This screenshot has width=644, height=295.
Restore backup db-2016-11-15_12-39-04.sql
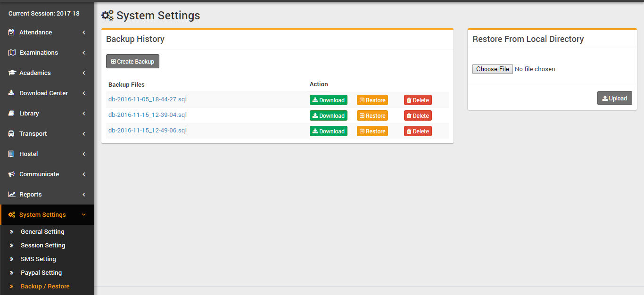(x=372, y=115)
